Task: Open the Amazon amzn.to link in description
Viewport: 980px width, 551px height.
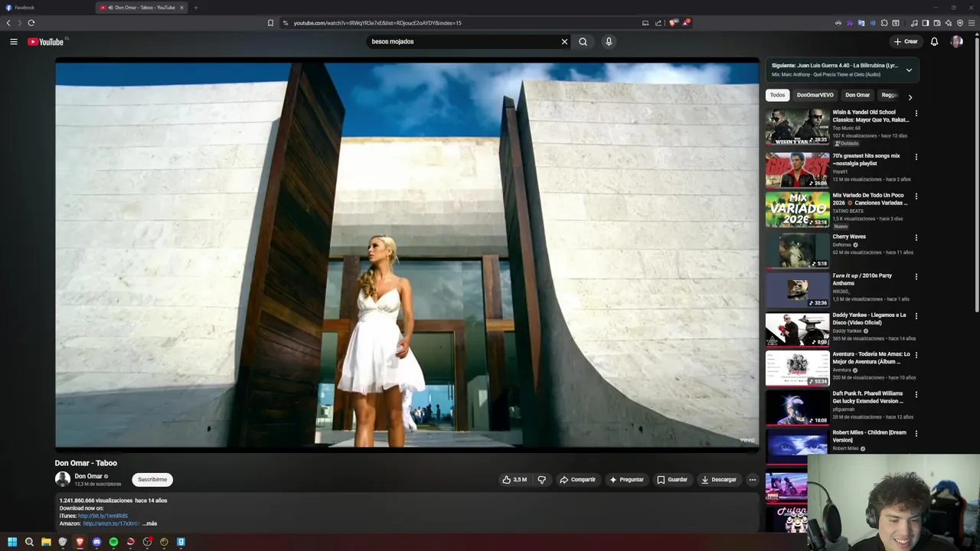Action: (111, 523)
